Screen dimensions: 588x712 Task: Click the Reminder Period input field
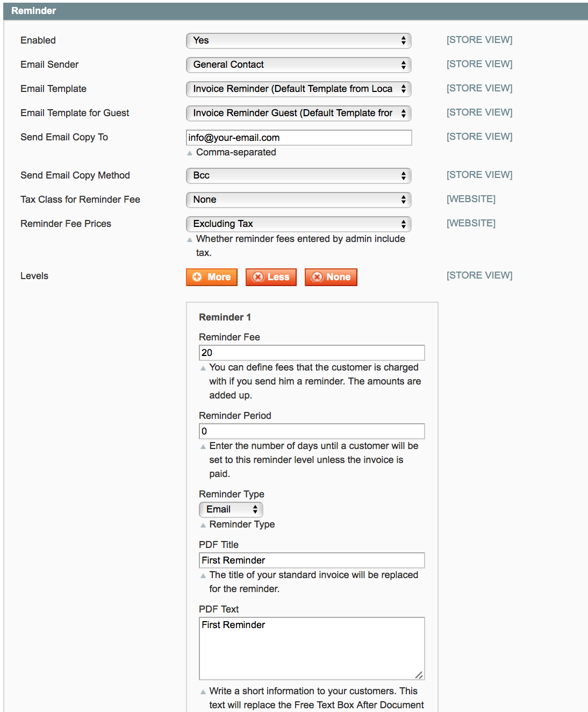pos(312,431)
